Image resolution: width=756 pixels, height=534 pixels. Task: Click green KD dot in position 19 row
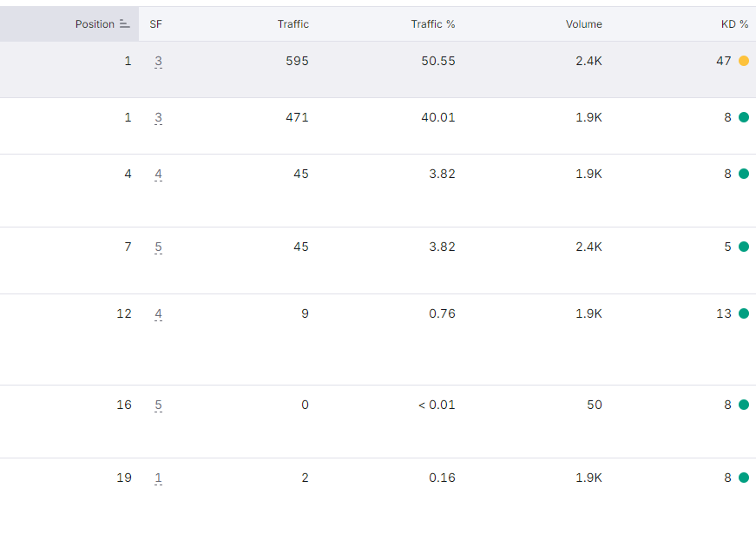pyautogui.click(x=744, y=478)
